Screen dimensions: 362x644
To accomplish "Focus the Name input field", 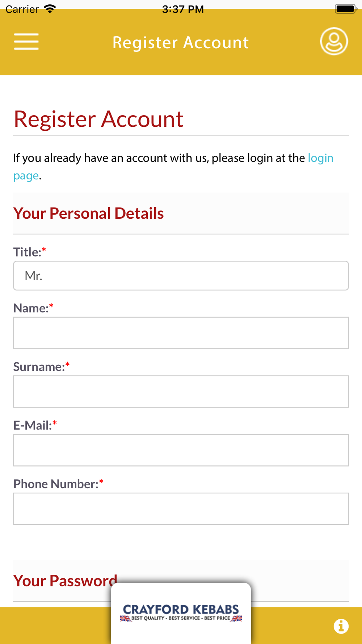I will click(x=181, y=333).
